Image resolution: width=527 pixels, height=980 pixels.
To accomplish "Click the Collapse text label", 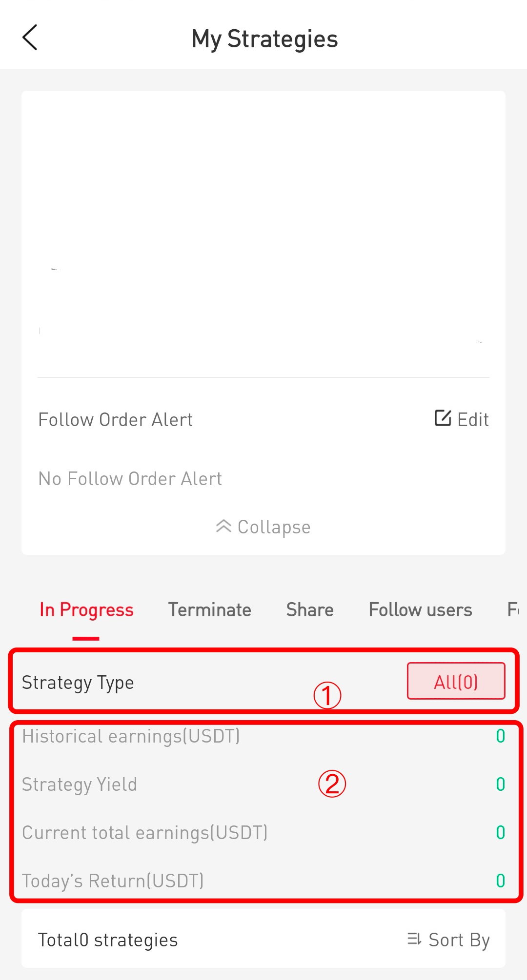I will tap(274, 527).
